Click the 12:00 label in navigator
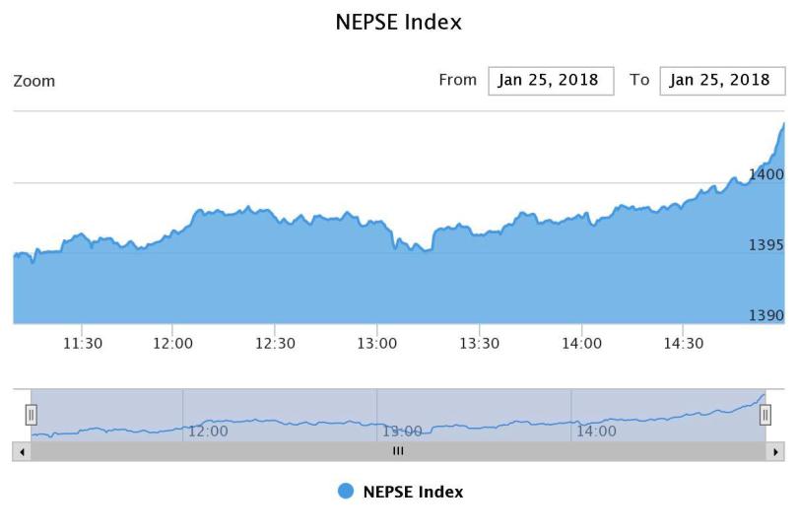The width and height of the screenshot is (798, 532). (x=208, y=431)
